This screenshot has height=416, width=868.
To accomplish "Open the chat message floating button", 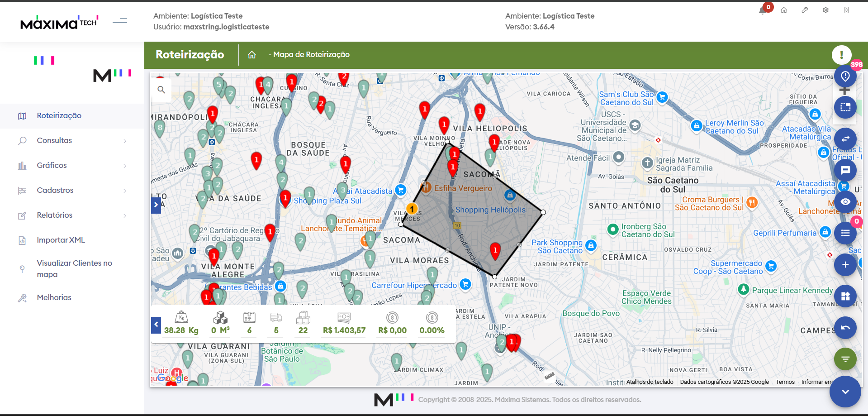I will point(845,170).
